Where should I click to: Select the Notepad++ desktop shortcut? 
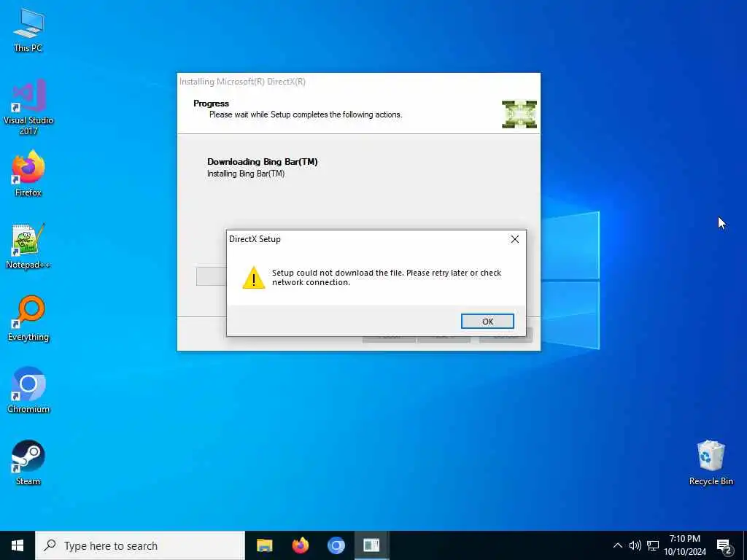point(28,246)
